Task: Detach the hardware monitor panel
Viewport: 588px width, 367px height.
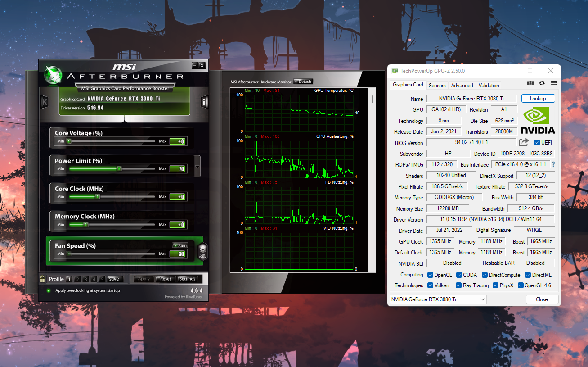Action: point(303,82)
